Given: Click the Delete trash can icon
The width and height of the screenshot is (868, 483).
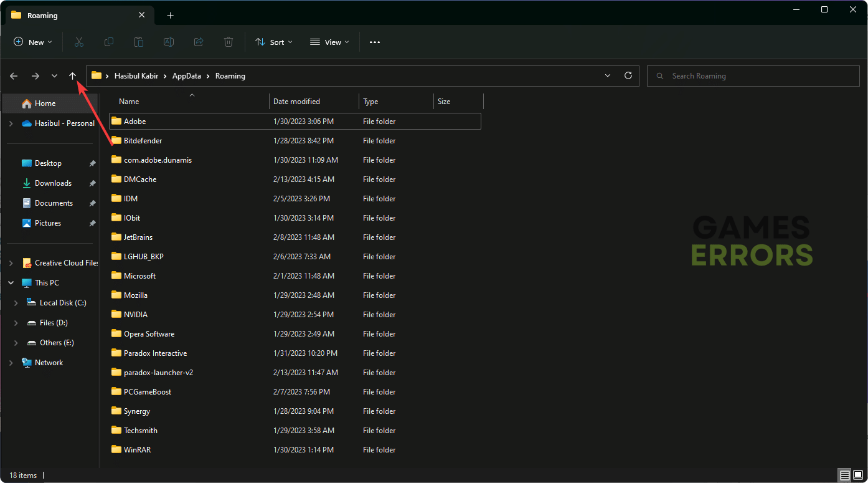Looking at the screenshot, I should point(229,42).
